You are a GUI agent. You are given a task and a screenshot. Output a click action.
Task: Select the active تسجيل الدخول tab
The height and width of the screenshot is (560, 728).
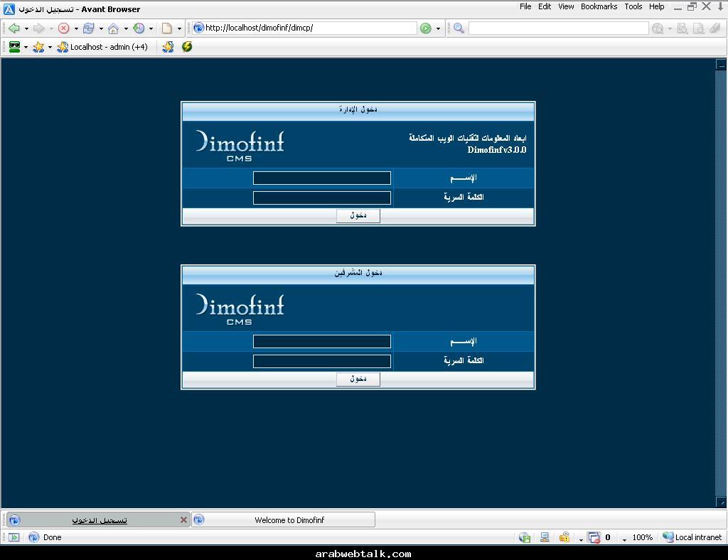(x=98, y=520)
